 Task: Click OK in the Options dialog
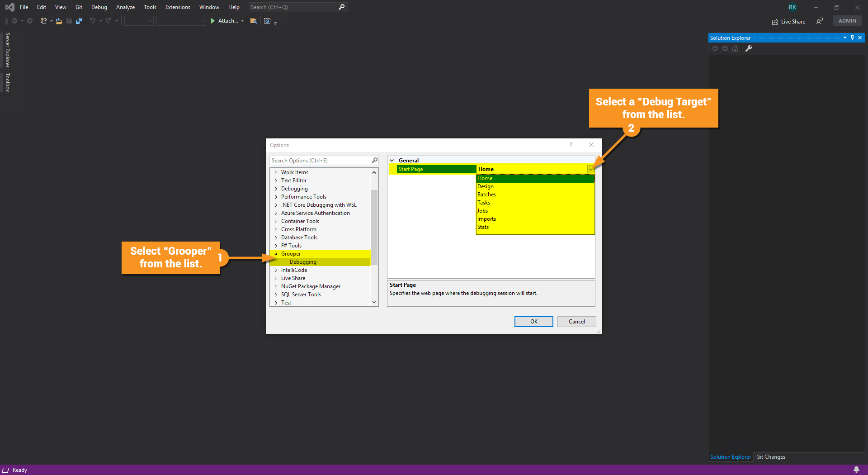534,322
